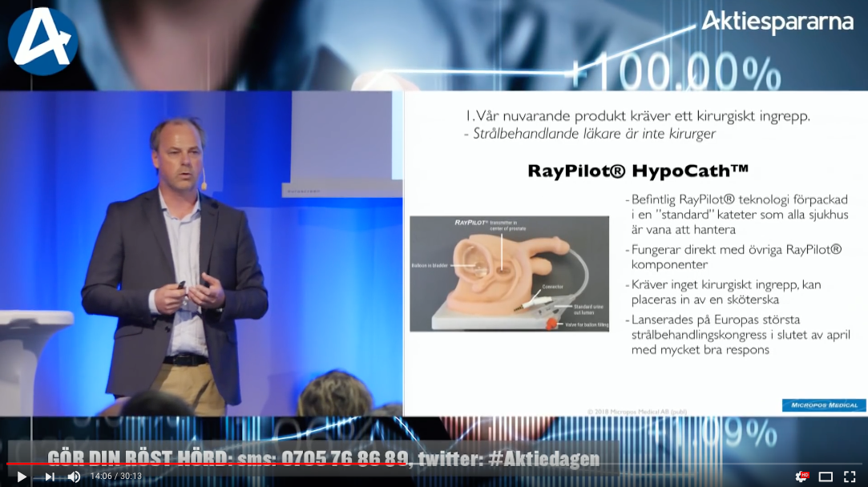
Task: Click the 'Vår nuvarande produkt' slide line
Action: pos(638,115)
